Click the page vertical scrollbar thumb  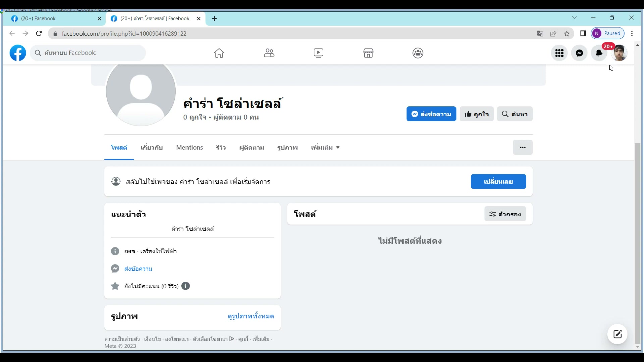pyautogui.click(x=637, y=243)
